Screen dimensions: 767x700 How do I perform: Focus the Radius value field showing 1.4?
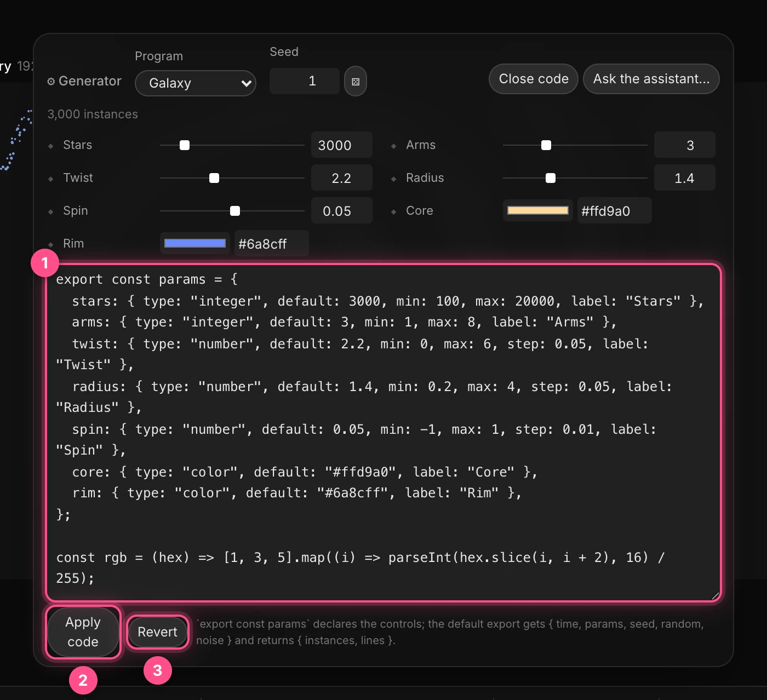(685, 178)
